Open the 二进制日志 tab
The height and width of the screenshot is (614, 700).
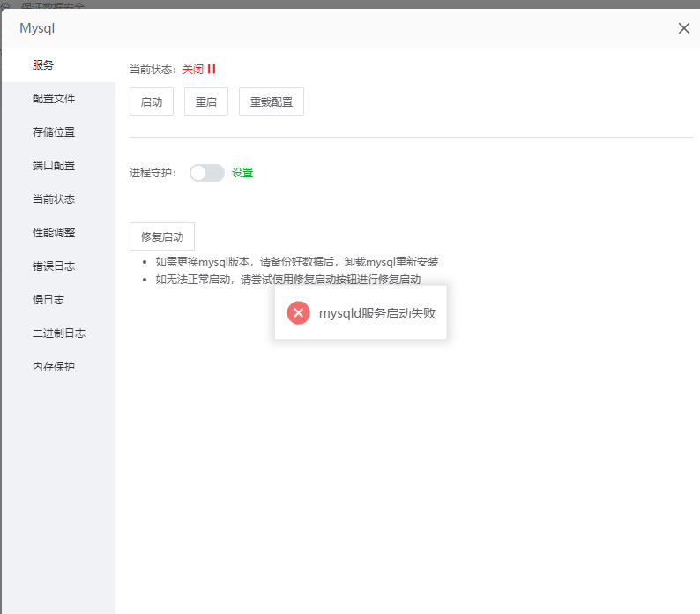(58, 333)
